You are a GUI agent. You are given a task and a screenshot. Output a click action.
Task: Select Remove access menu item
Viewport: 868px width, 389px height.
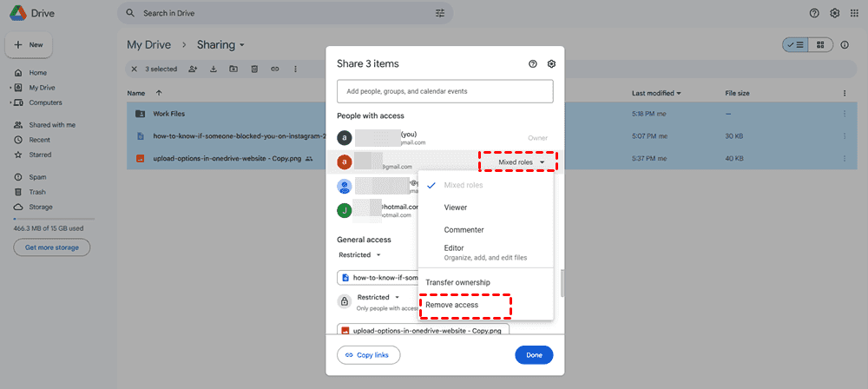486,305
